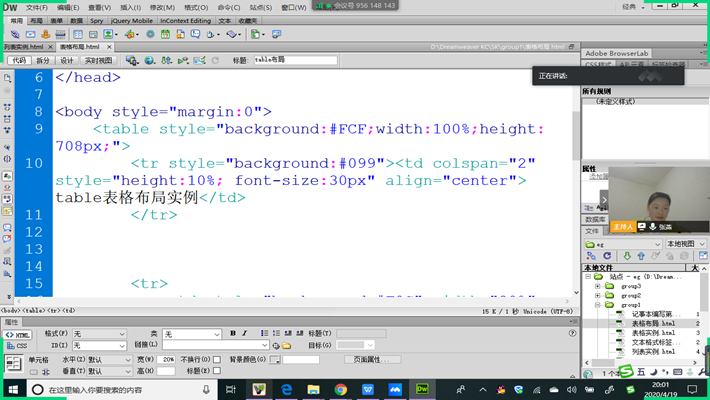Click the Dreamweaver icon in Windows taskbar
Screen dimensions: 710x400
421,389
